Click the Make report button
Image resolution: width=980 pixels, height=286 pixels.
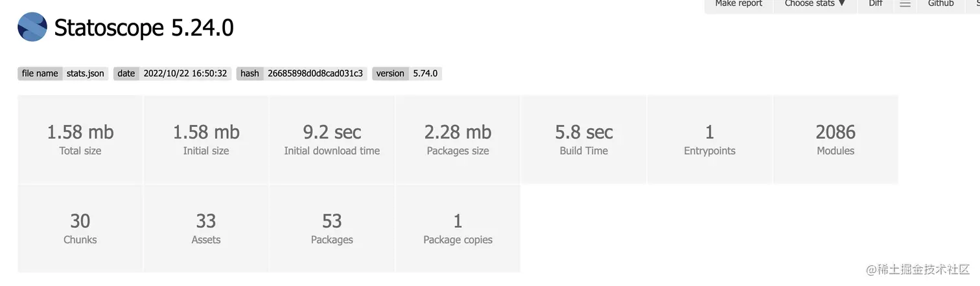pos(738,4)
